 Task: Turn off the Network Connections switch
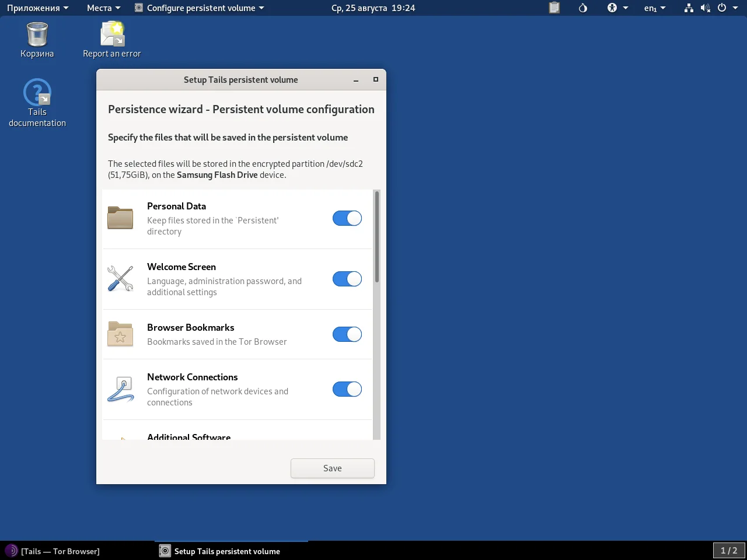[x=347, y=389]
